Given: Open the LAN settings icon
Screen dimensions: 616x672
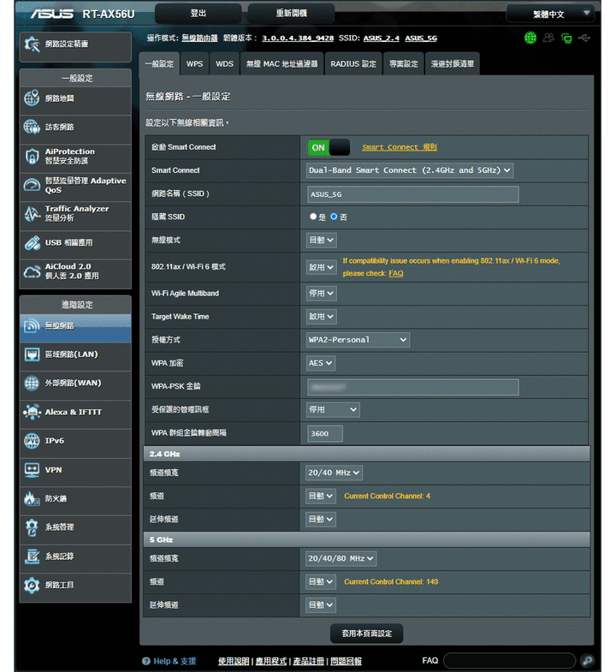Looking at the screenshot, I should coord(32,354).
